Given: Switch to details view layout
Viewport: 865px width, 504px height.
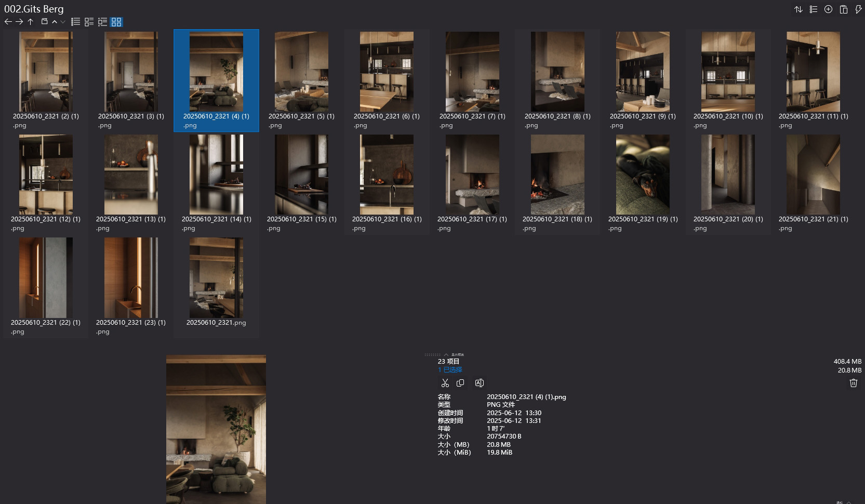Looking at the screenshot, I should [x=88, y=22].
